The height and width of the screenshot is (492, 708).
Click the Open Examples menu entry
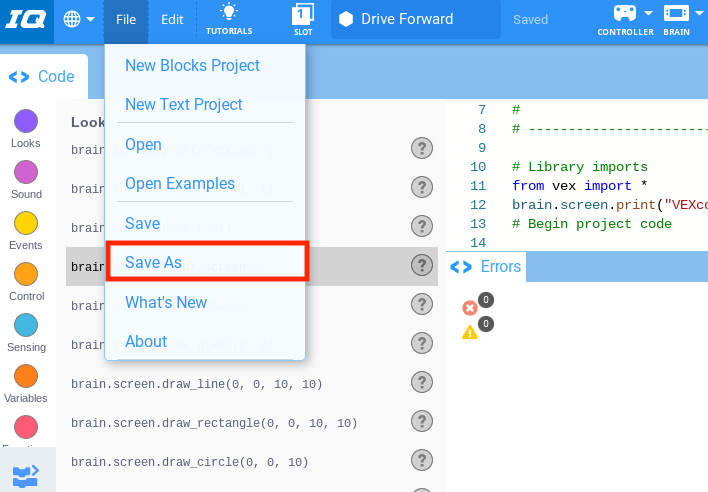click(x=180, y=184)
